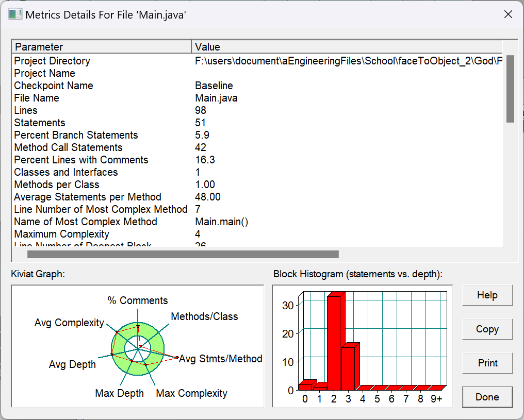Copy the metrics details with Copy button
This screenshot has height=420, width=524.
(x=487, y=329)
